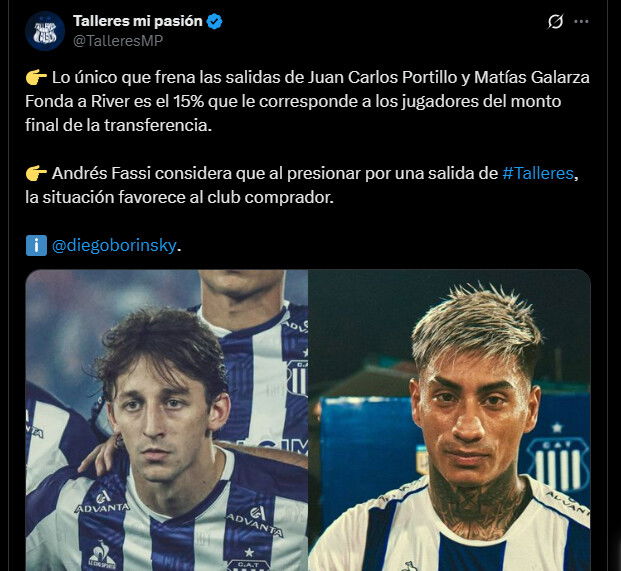This screenshot has height=571, width=621.
Task: Click the Advanta sponsor logo on left jersey
Action: [102, 503]
